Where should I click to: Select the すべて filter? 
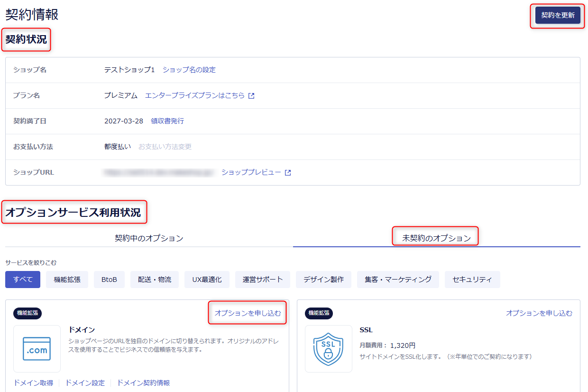(x=23, y=280)
